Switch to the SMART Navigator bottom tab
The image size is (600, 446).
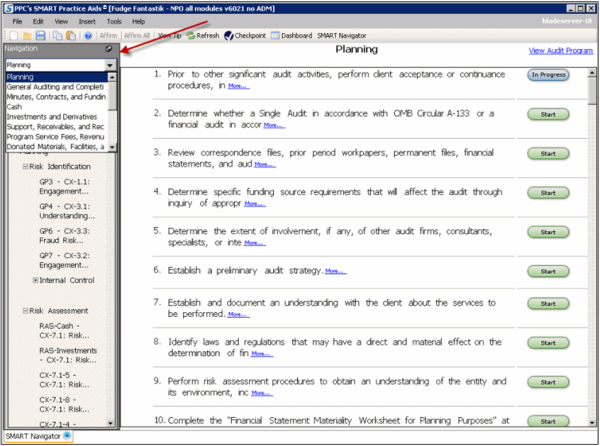pos(30,438)
